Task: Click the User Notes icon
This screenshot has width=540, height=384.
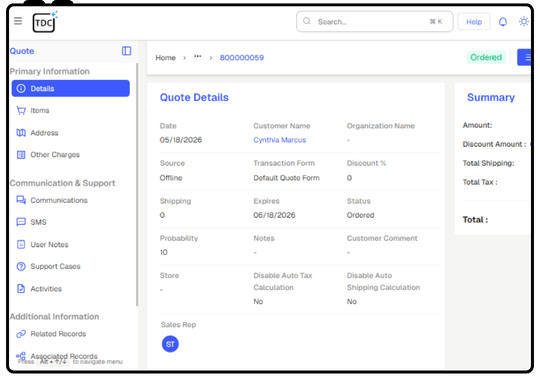Action: (21, 244)
